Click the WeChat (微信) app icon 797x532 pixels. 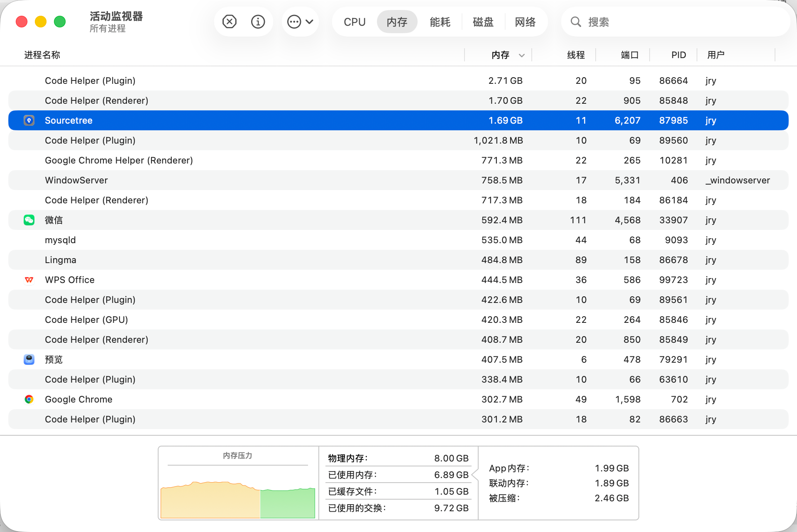tap(29, 220)
